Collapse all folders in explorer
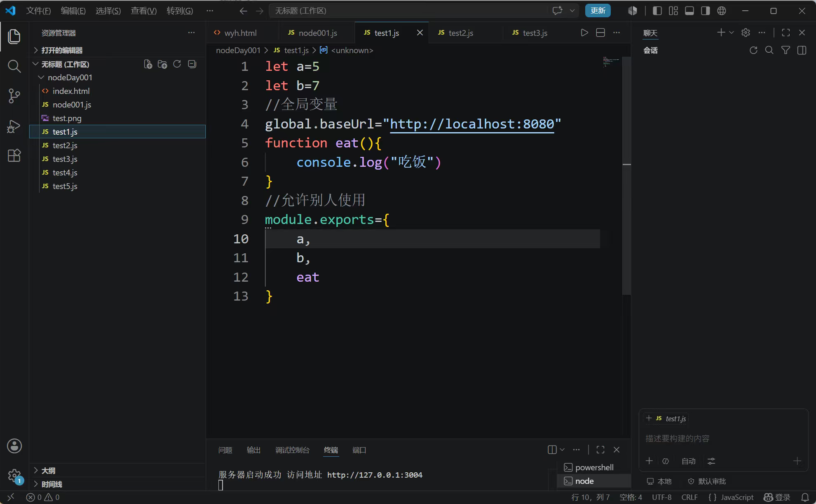Image resolution: width=816 pixels, height=504 pixels. [192, 64]
